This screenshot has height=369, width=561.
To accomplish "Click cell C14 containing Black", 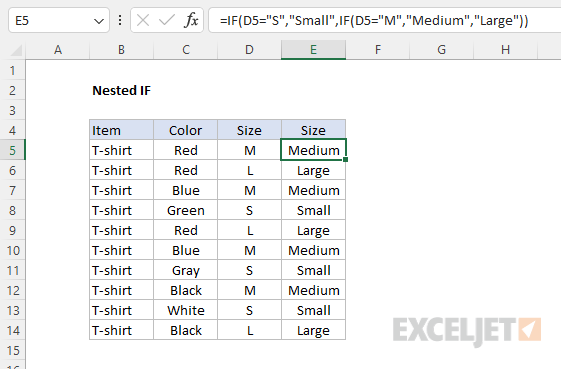I will coord(185,330).
